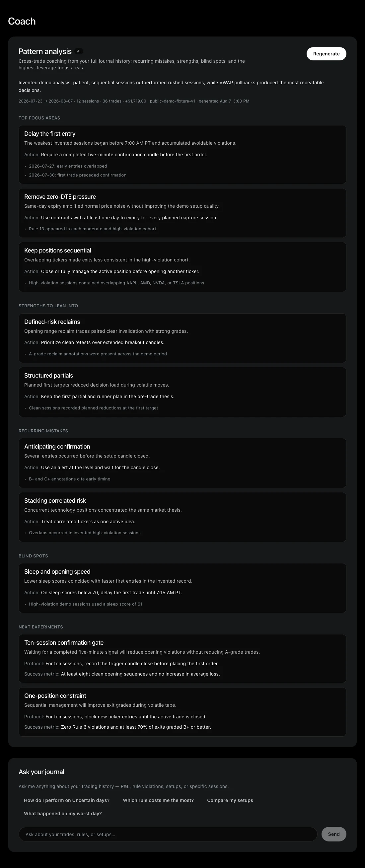Click the Regenerate button
Screen dimensions: 365x868
[x=326, y=54]
